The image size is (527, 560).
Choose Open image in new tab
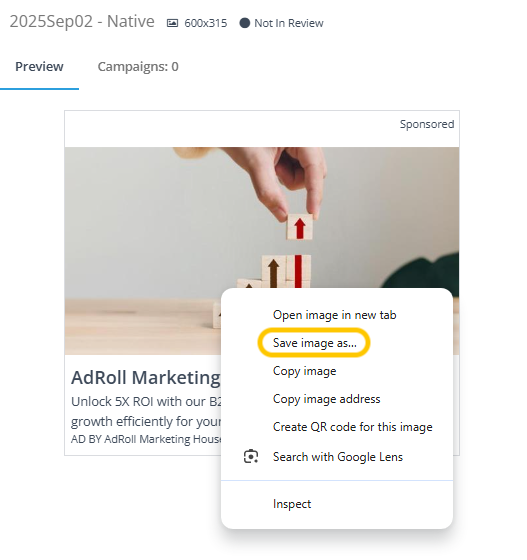335,315
